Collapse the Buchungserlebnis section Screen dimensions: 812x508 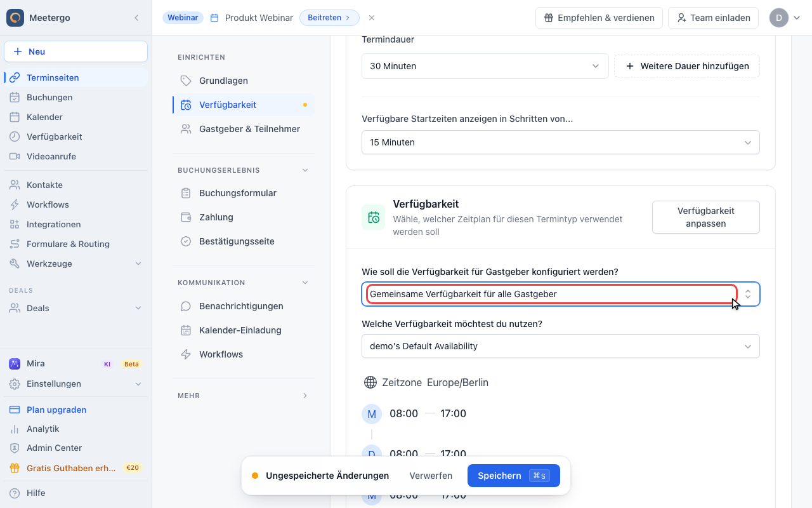(x=305, y=170)
